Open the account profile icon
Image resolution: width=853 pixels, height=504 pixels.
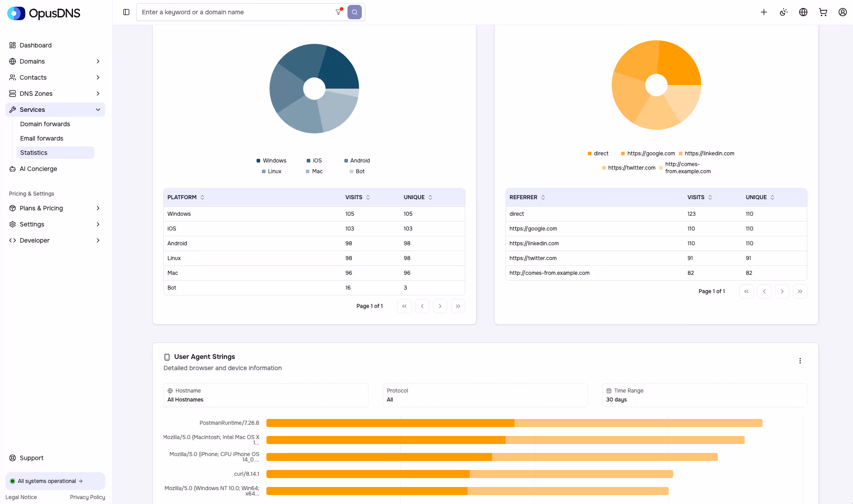click(x=843, y=12)
